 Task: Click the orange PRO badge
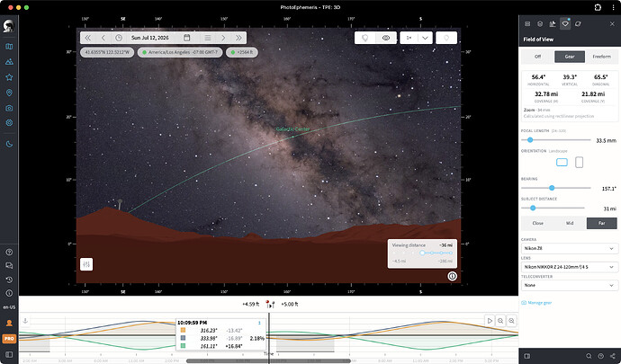point(9,339)
